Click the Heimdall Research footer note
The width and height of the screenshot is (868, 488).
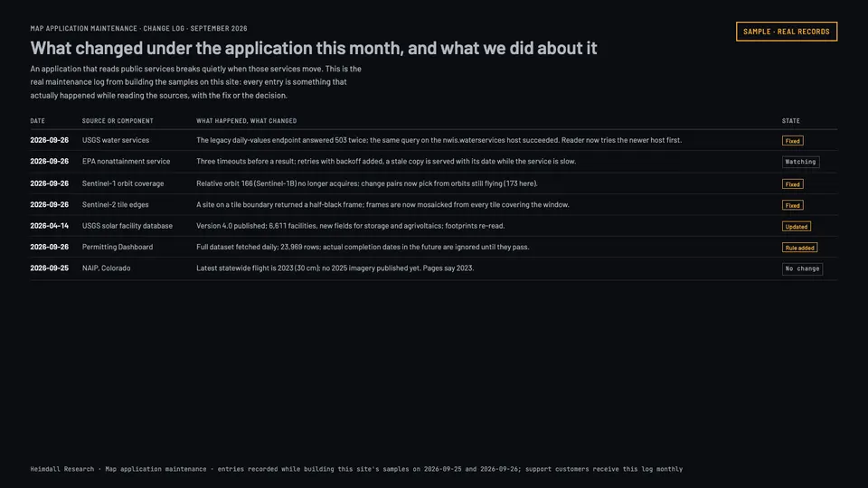tap(356, 469)
